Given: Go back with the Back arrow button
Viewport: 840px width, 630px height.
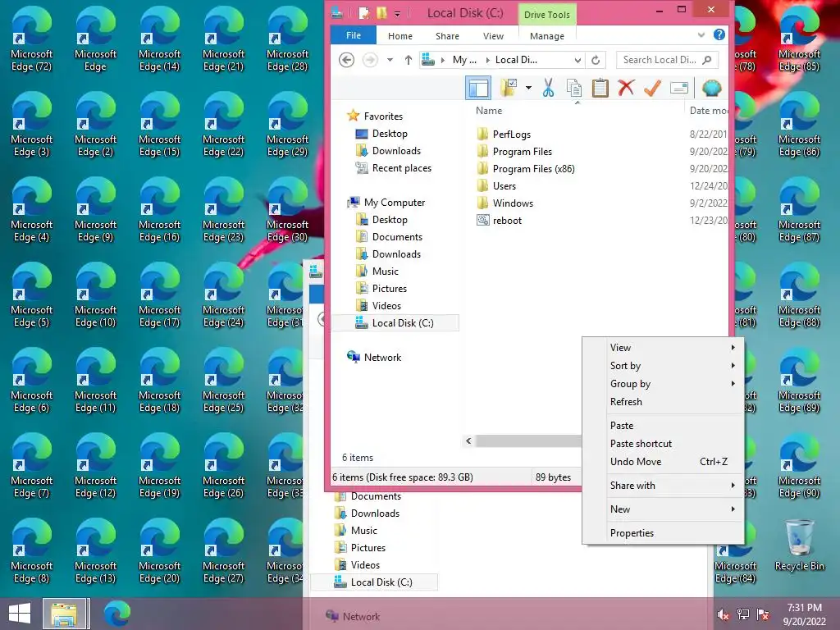Looking at the screenshot, I should (347, 60).
